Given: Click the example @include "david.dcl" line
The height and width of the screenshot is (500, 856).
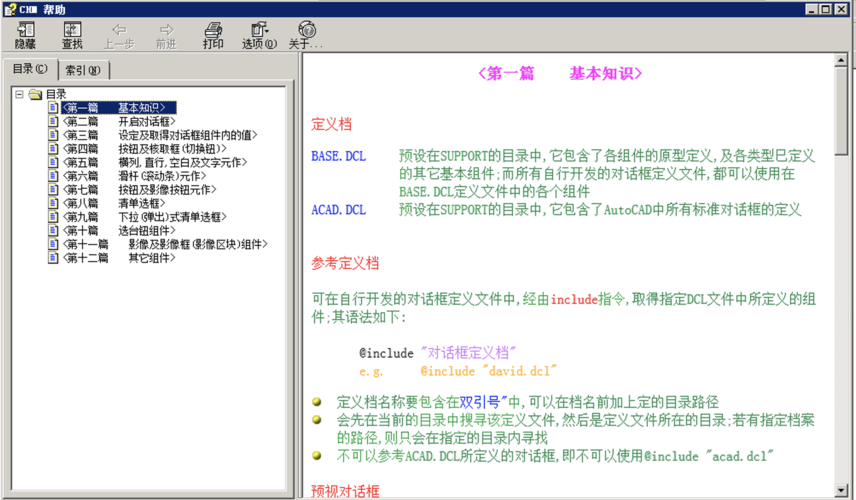Looking at the screenshot, I should click(x=458, y=371).
